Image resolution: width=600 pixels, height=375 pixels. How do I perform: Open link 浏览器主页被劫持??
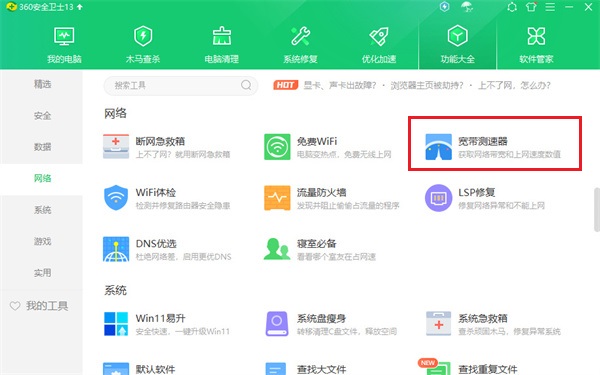click(427, 85)
